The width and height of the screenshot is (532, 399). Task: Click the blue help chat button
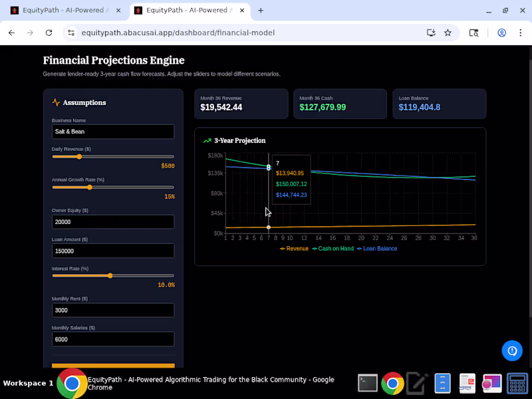point(512,350)
